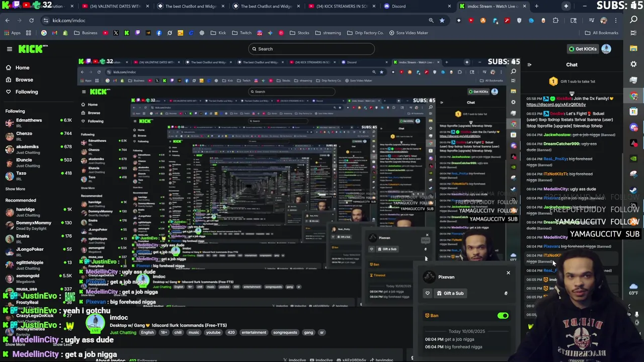The image size is (644, 362).
Task: Select the English stream tag
Action: 147,332
